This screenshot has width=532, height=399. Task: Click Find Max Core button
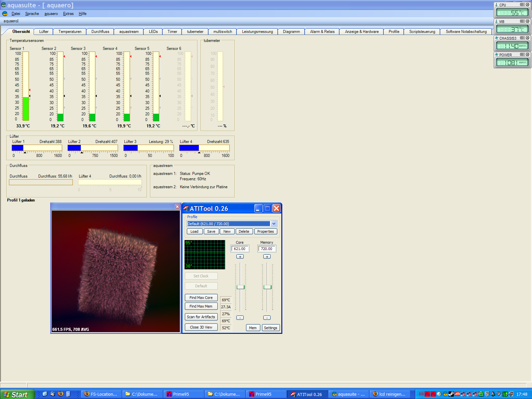(201, 298)
